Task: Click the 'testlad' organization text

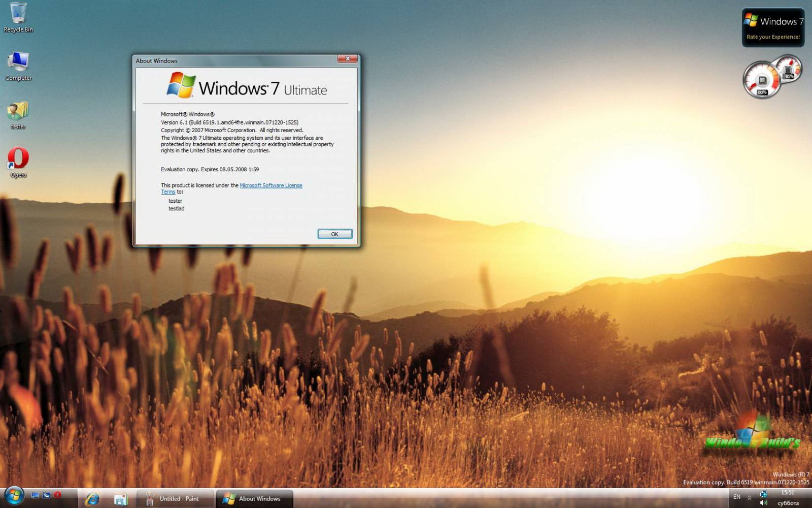Action: (176, 208)
